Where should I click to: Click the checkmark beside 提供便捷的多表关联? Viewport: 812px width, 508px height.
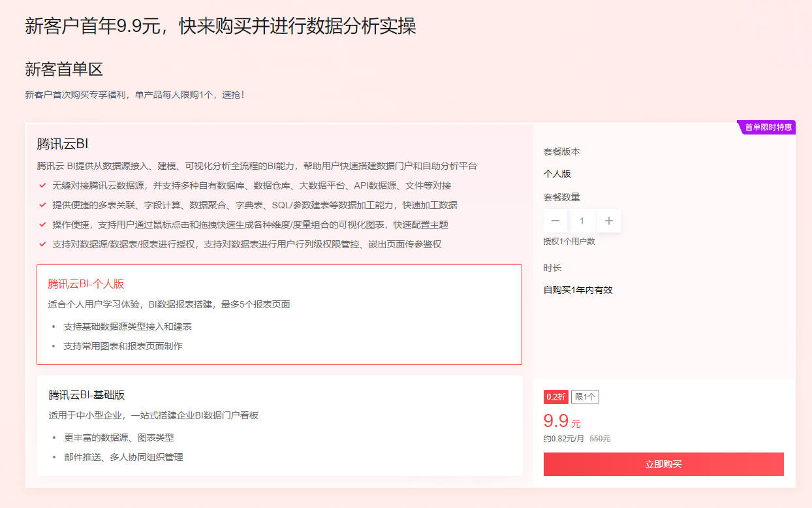pyautogui.click(x=42, y=205)
